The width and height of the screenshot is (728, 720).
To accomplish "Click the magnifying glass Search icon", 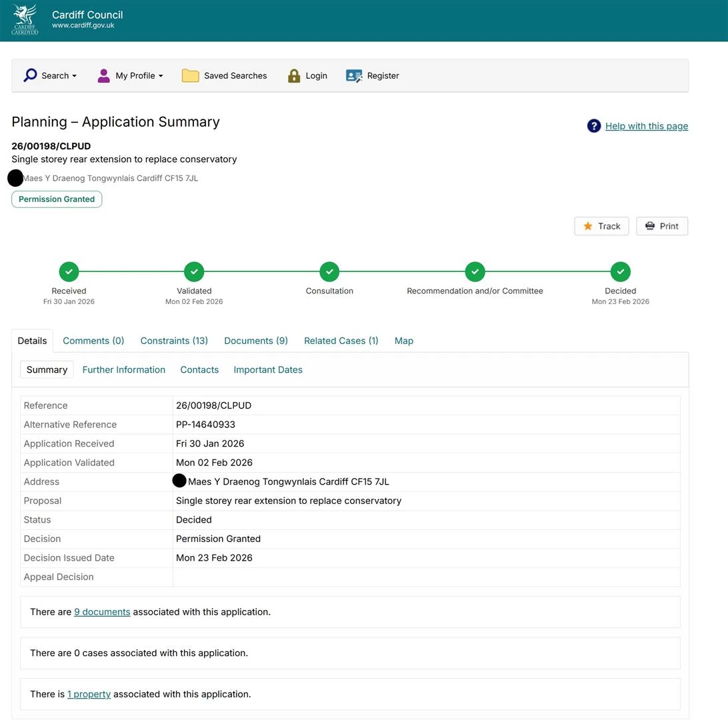I will click(x=30, y=75).
